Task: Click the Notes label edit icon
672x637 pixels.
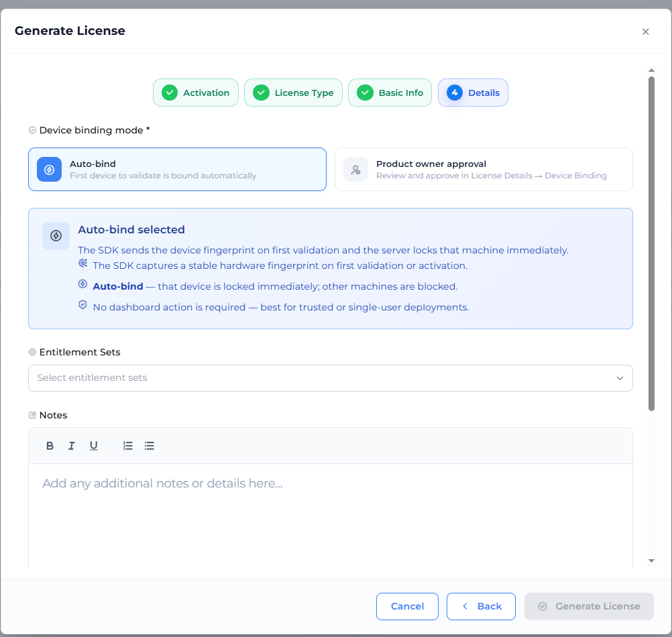Action: (32, 415)
